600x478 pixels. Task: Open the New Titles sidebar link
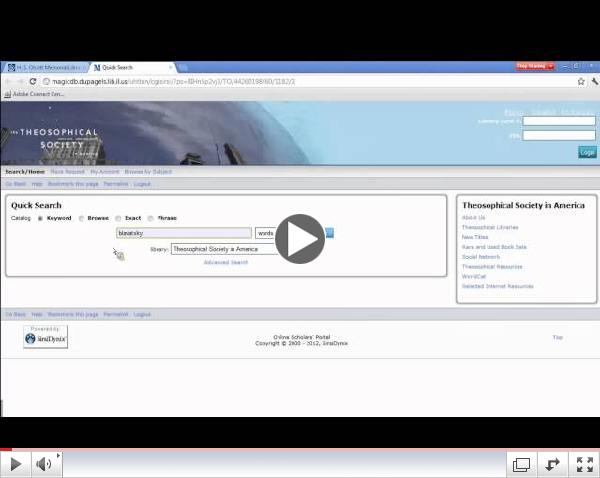click(475, 237)
